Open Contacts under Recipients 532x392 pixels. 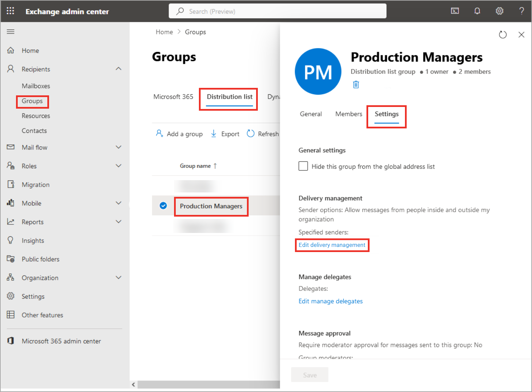pos(34,131)
